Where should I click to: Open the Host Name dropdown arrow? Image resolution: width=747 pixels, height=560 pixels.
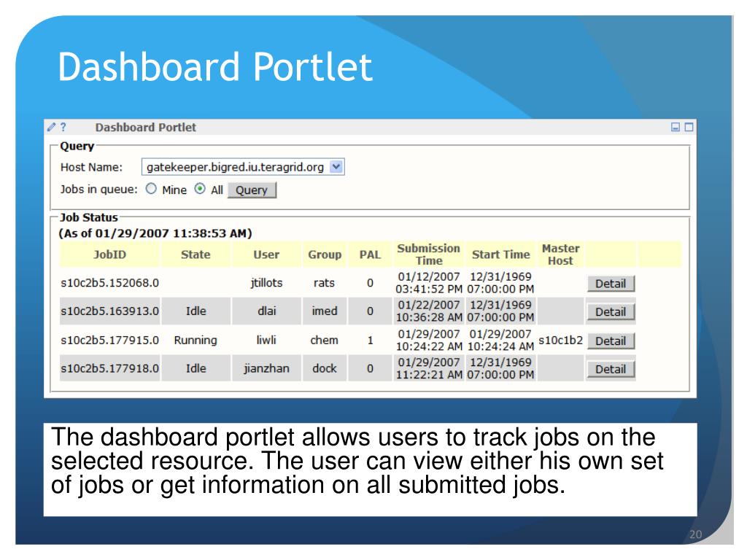pyautogui.click(x=336, y=167)
